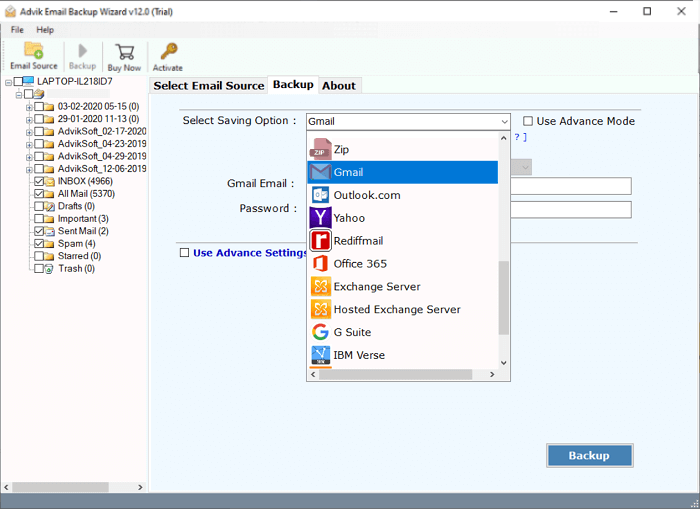Click the dropdown list vertical scrollbar thumb
700x509 pixels.
click(504, 297)
